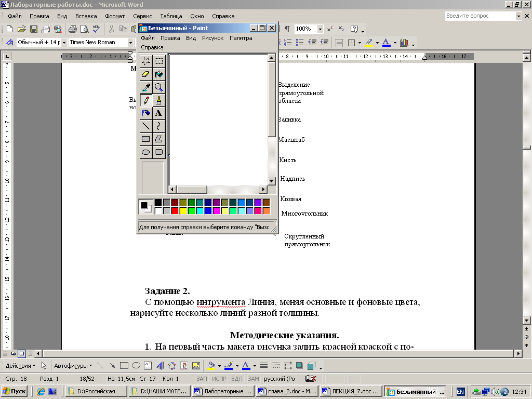532x399 pixels.
Task: Open D:\Российская folder from taskbar
Action: point(96,391)
